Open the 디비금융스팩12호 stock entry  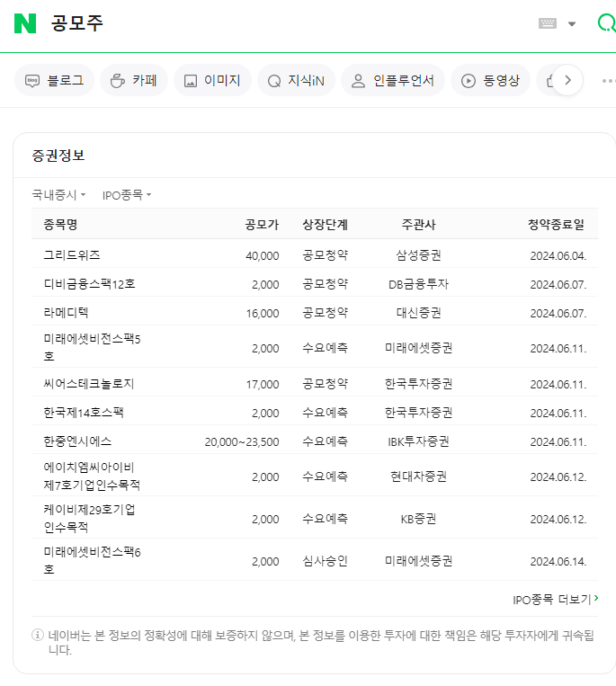pyautogui.click(x=90, y=284)
